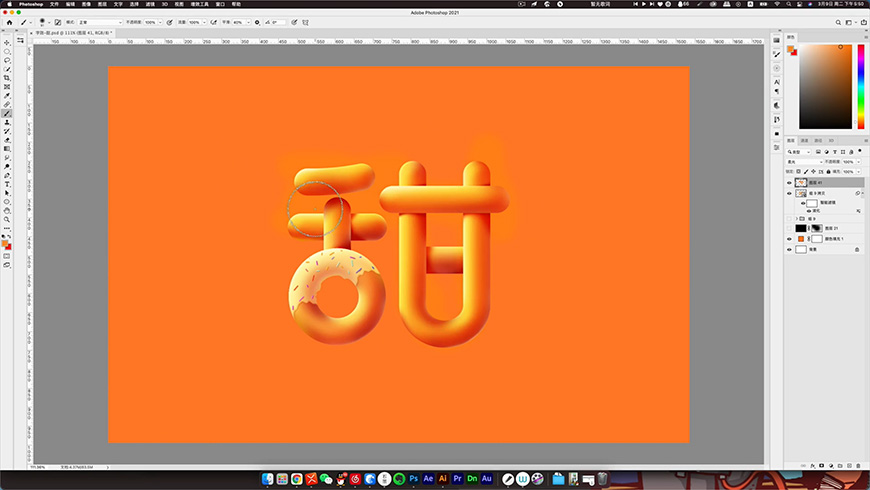Click the hue slider strip in Color panel

[861, 87]
